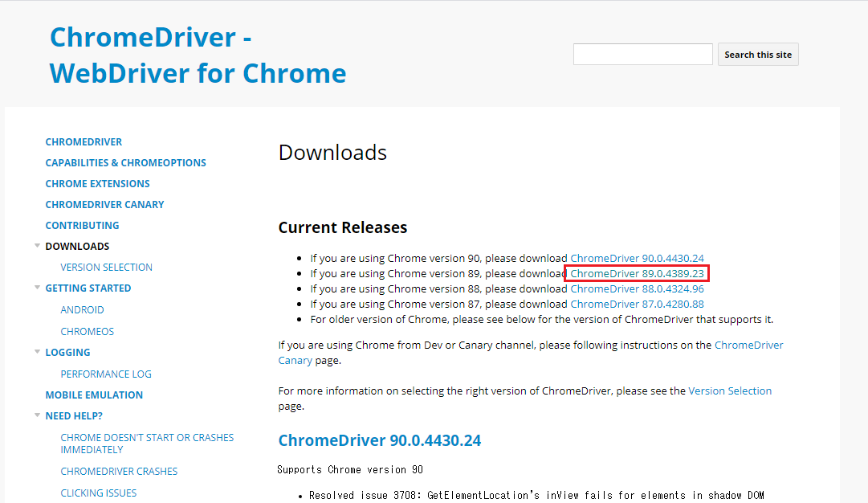Open CAPABILITIES & CHROMEOPTIONS in sidebar

tap(125, 163)
